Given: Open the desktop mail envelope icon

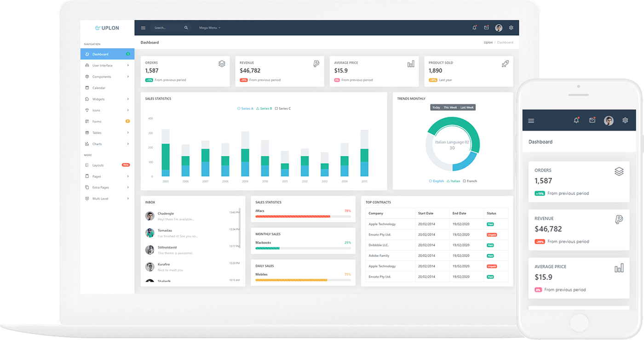Looking at the screenshot, I should pos(486,28).
